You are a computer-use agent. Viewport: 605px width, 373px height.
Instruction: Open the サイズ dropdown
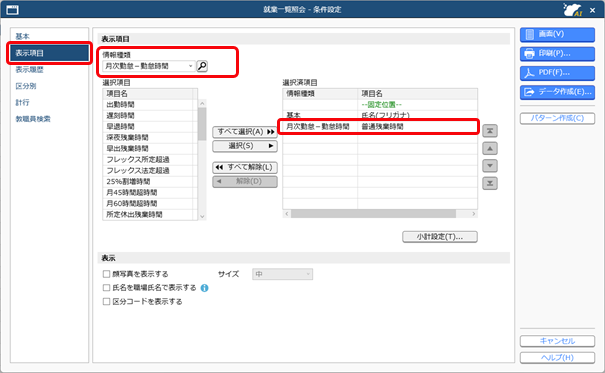[282, 274]
